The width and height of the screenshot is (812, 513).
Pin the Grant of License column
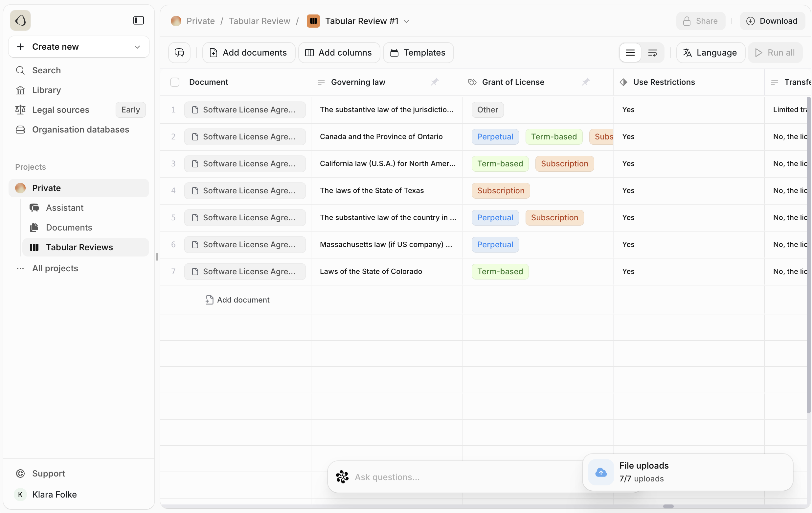pos(585,82)
